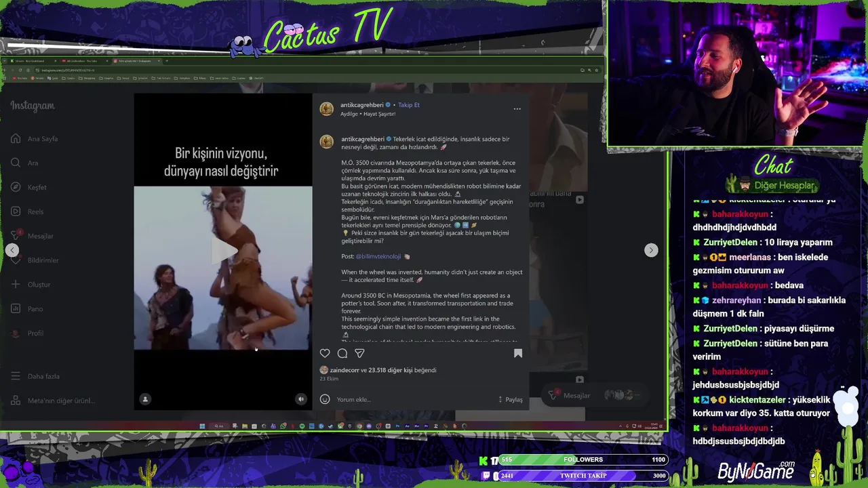Click chat username kicktentazeler near yükseklik message

757,400
